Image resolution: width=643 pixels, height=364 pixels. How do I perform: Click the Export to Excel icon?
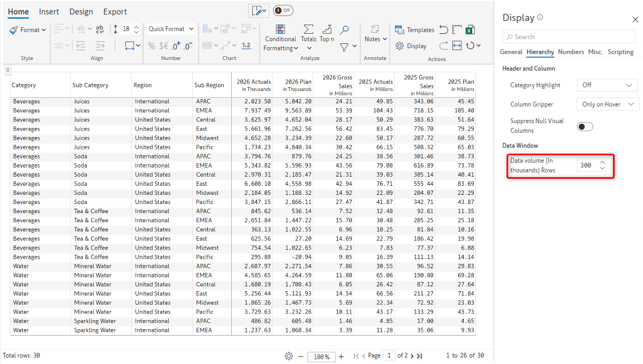pos(471,30)
